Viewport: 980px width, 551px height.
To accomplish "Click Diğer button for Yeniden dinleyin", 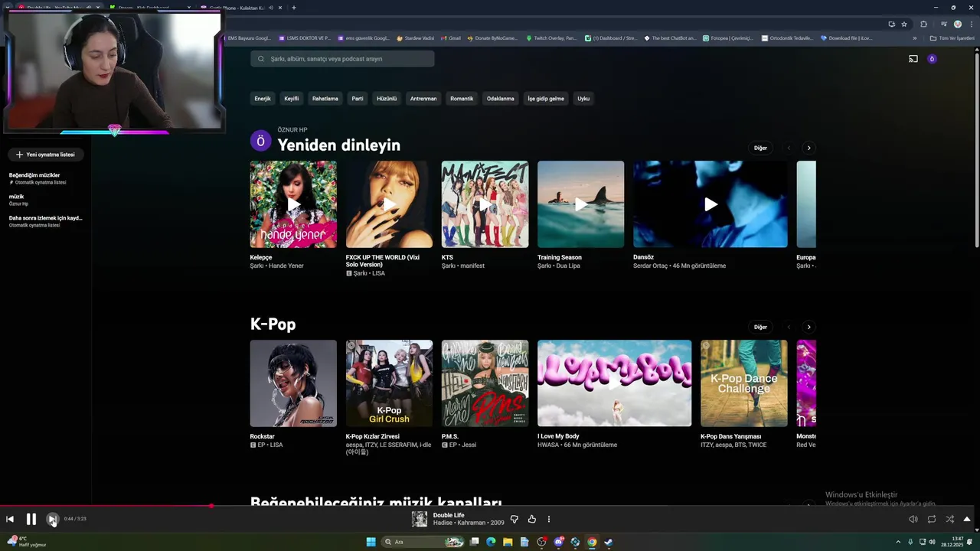I will tap(760, 148).
